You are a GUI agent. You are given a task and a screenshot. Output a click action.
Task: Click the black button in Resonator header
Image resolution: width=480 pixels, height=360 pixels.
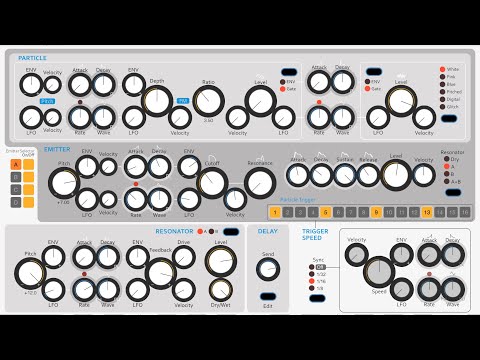click(x=231, y=232)
